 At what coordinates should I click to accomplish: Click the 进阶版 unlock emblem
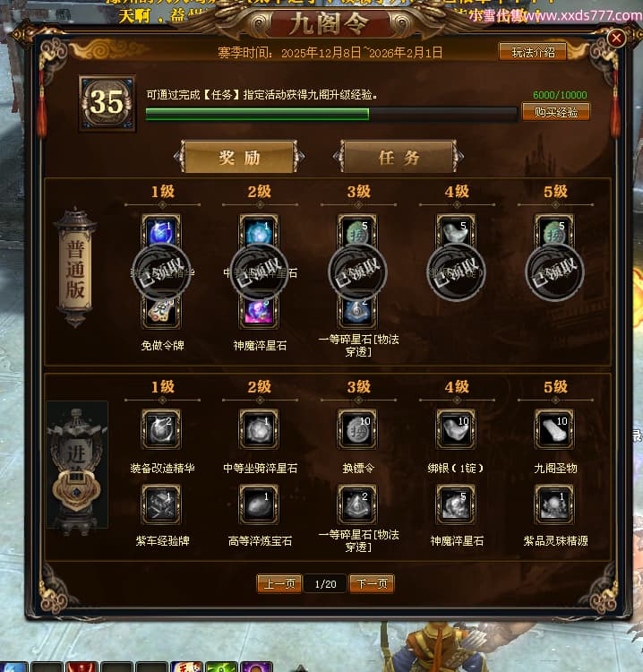77,467
